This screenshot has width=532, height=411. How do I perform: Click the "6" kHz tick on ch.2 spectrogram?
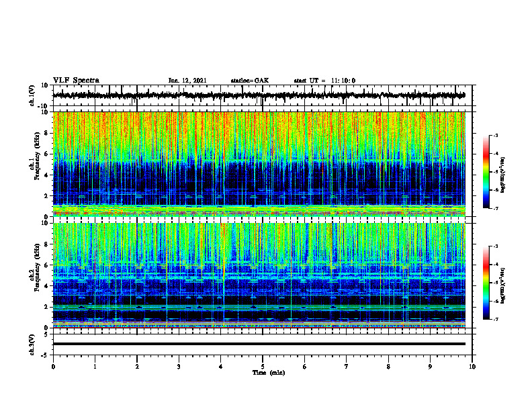(x=47, y=265)
